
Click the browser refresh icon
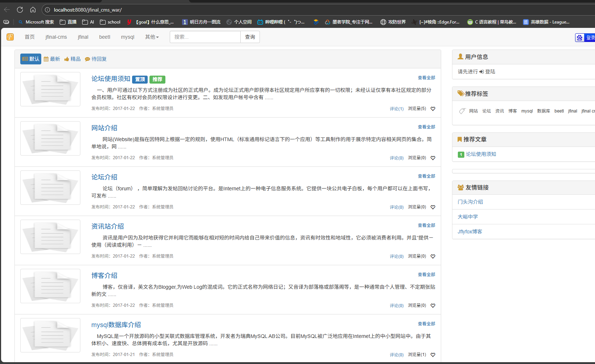click(20, 10)
